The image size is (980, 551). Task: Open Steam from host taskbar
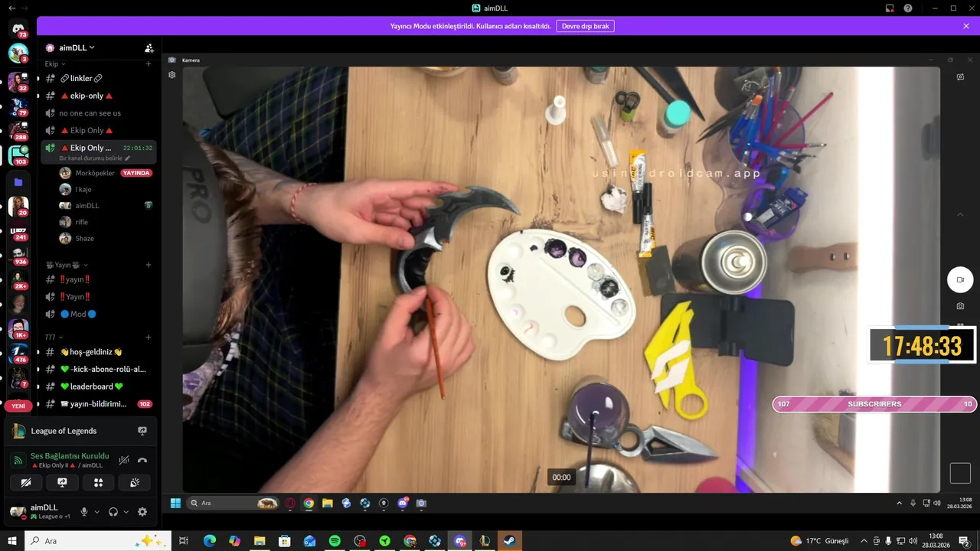[x=509, y=541]
